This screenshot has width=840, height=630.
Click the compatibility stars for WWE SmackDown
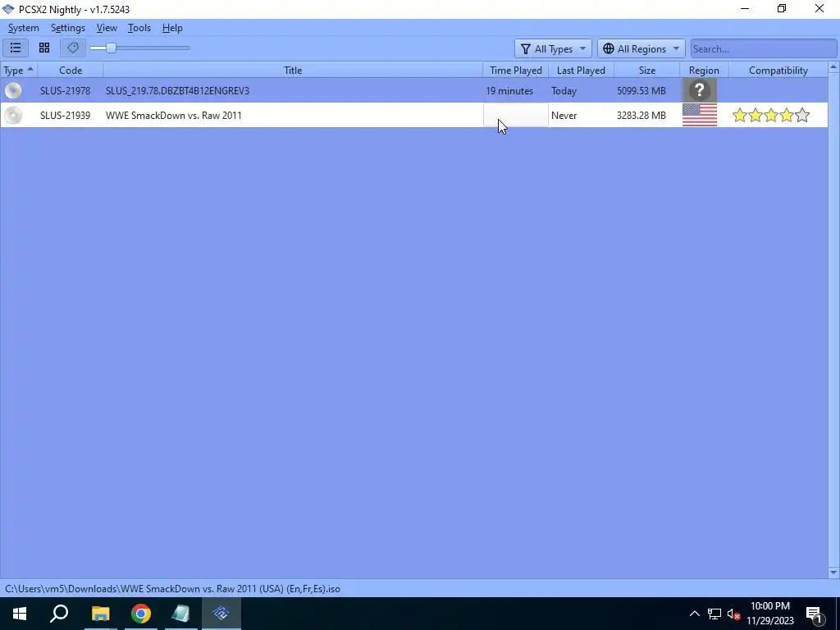tap(771, 115)
